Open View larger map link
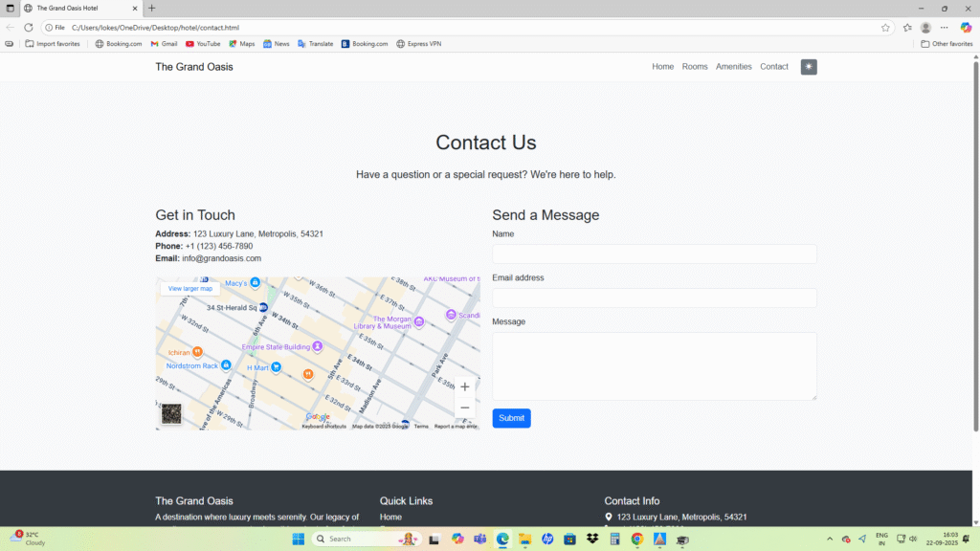This screenshot has height=551, width=980. click(189, 288)
